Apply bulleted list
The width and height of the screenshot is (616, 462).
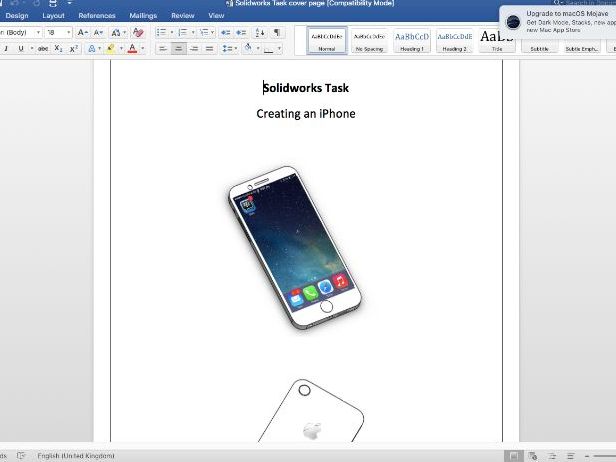(161, 32)
